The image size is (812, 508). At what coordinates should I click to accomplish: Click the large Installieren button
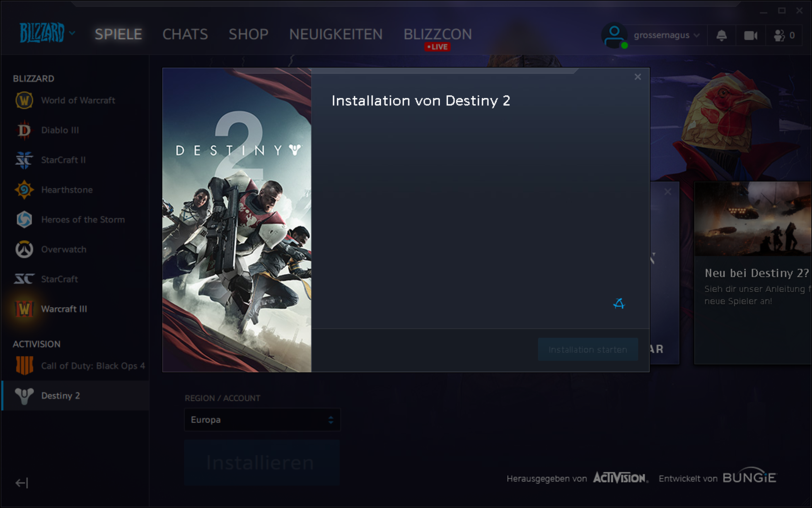(262, 463)
